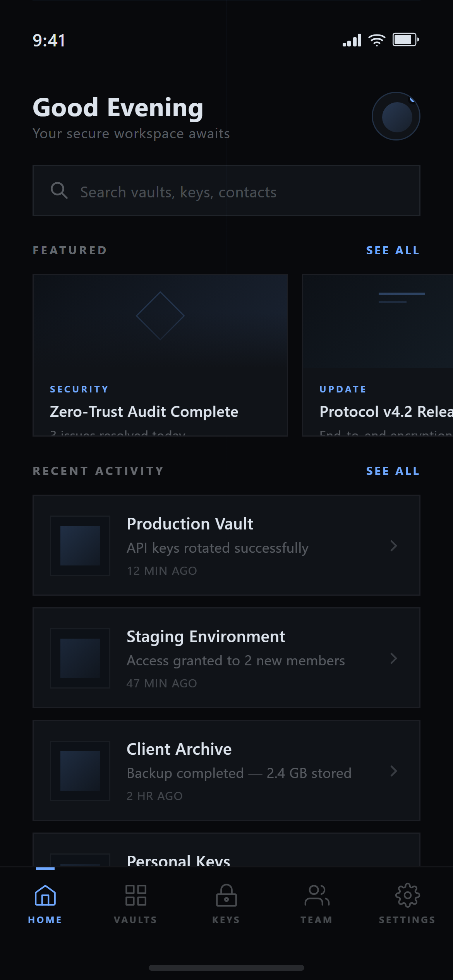Expand Production Vault chevron arrow
This screenshot has height=980, width=453.
(x=394, y=546)
